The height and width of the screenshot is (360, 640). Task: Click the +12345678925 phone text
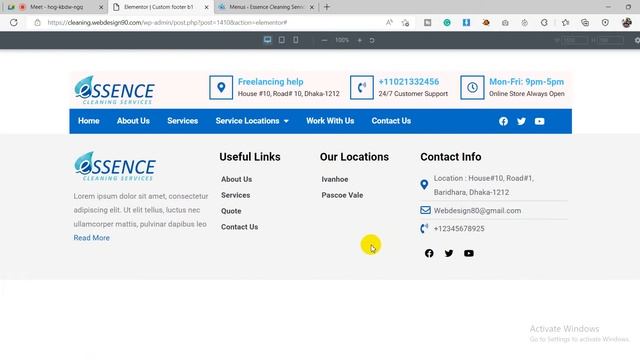[x=459, y=229]
